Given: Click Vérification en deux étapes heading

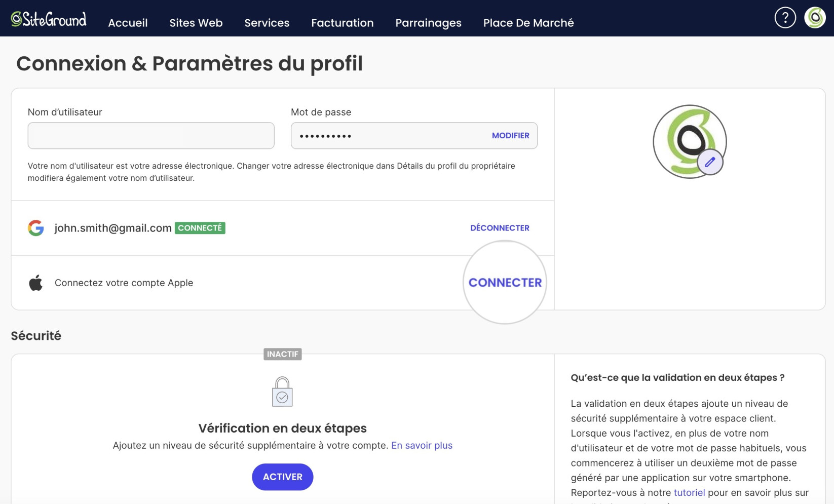Looking at the screenshot, I should (283, 428).
